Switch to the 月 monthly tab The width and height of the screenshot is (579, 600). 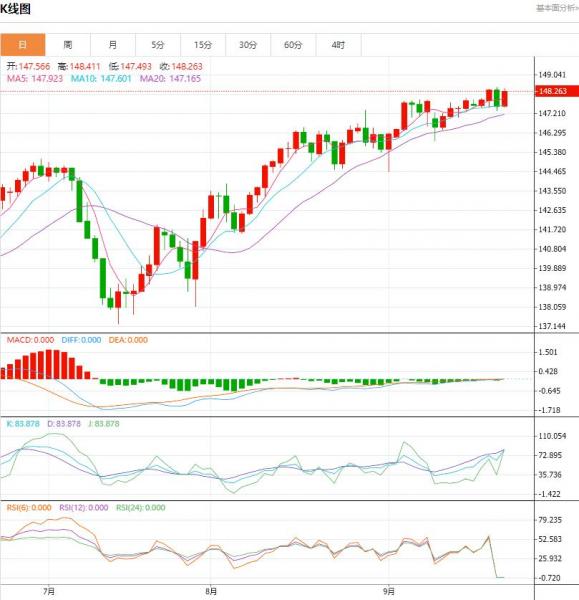[113, 45]
